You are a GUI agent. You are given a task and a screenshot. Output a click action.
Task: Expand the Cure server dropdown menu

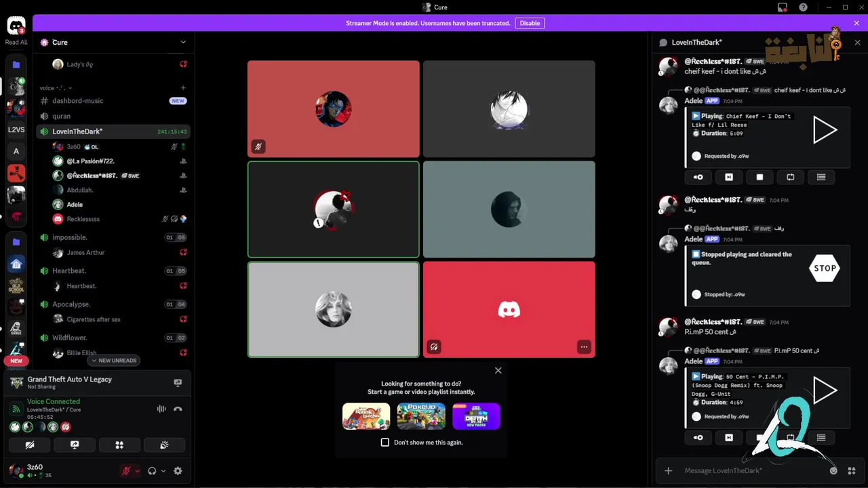(183, 42)
